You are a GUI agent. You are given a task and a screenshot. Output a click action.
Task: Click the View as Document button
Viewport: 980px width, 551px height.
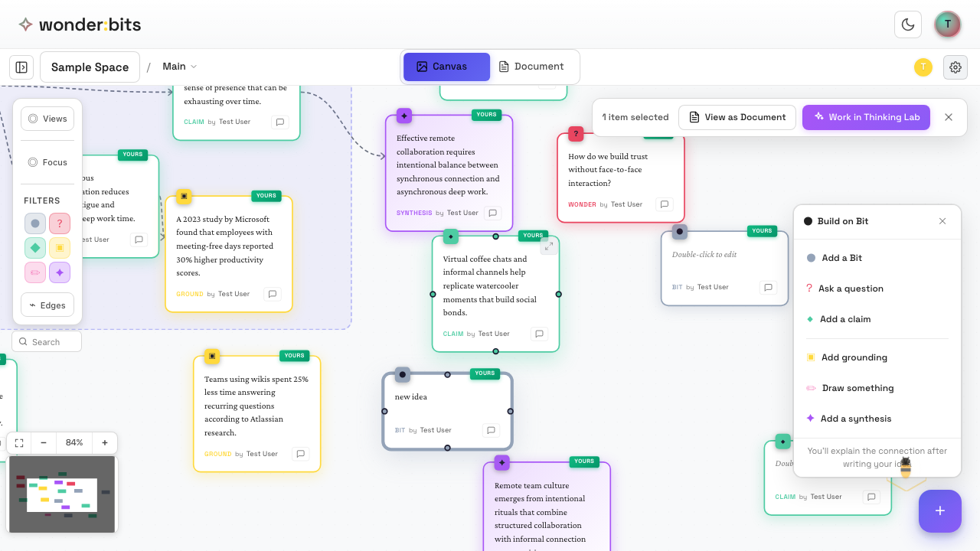[x=737, y=117]
